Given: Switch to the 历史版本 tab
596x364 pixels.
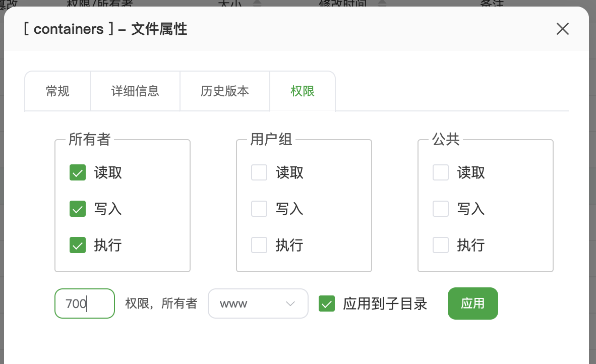Looking at the screenshot, I should click(225, 91).
